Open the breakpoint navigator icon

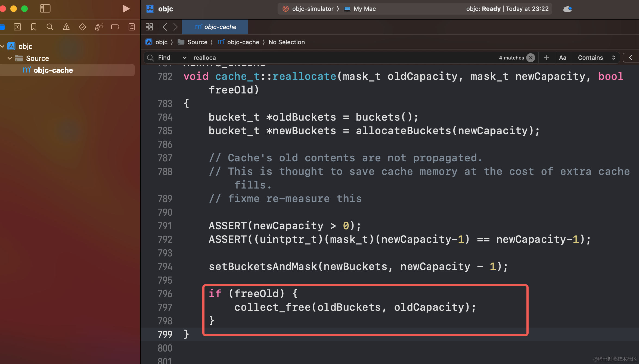point(115,27)
